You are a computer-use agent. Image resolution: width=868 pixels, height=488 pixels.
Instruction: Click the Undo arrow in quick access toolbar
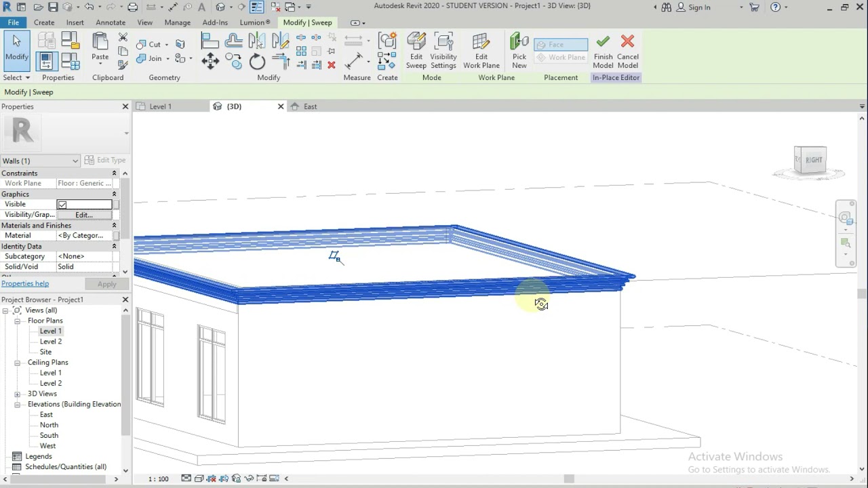(x=89, y=7)
